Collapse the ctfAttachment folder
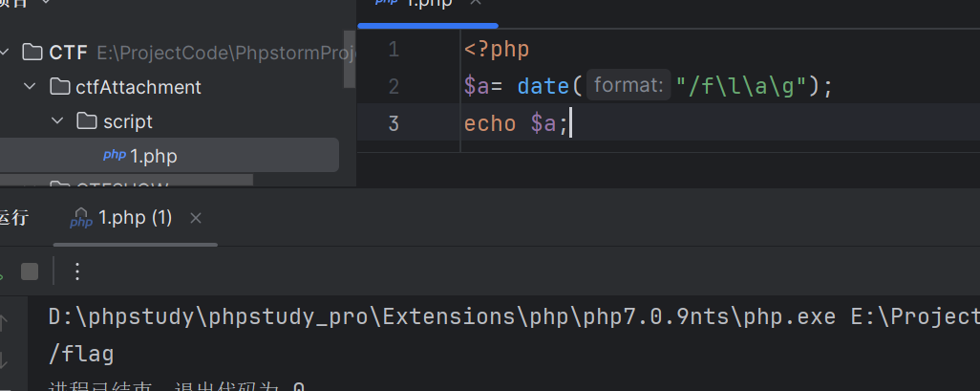980x391 pixels. pyautogui.click(x=32, y=87)
